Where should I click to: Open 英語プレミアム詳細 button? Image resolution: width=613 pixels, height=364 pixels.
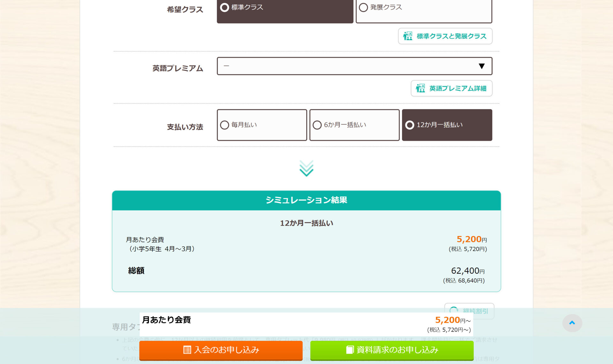click(x=451, y=88)
